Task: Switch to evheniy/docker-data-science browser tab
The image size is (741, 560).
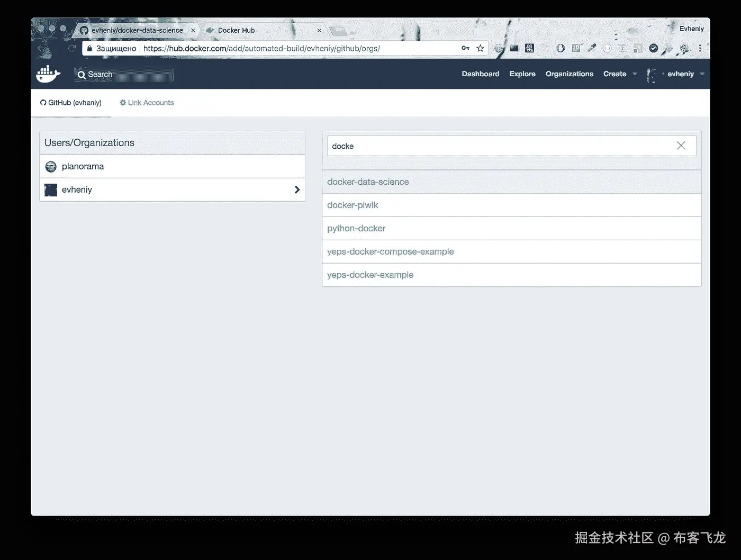Action: click(137, 30)
